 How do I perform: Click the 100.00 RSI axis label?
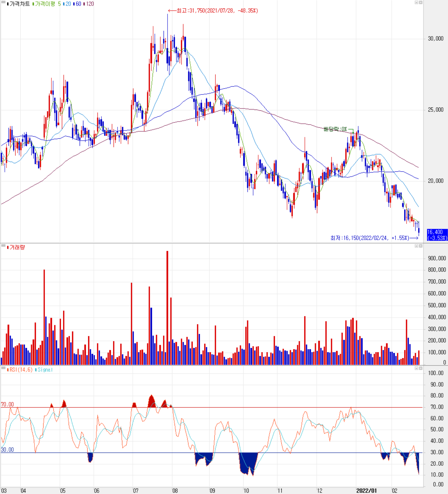coord(436,373)
